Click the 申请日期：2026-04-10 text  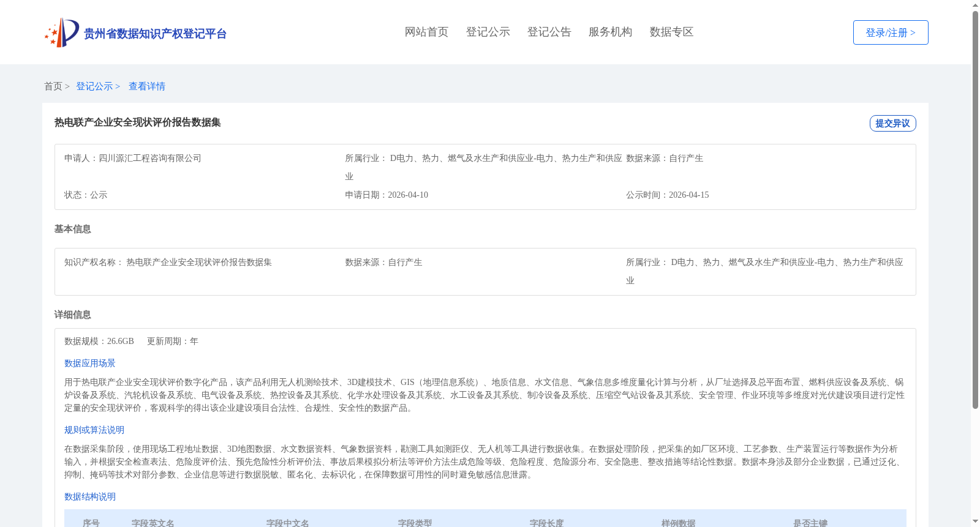(x=386, y=195)
